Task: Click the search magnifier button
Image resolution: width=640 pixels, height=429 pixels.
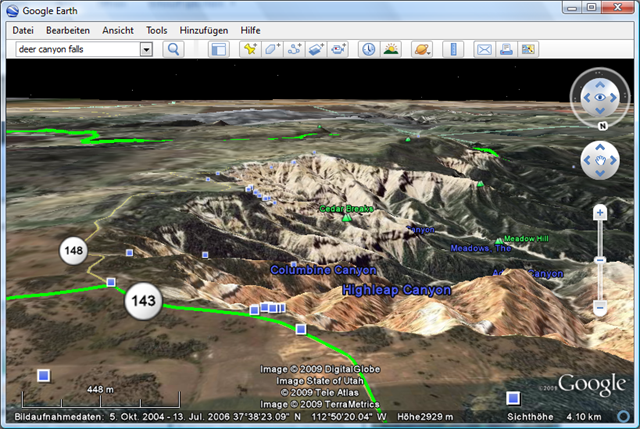Action: [174, 49]
